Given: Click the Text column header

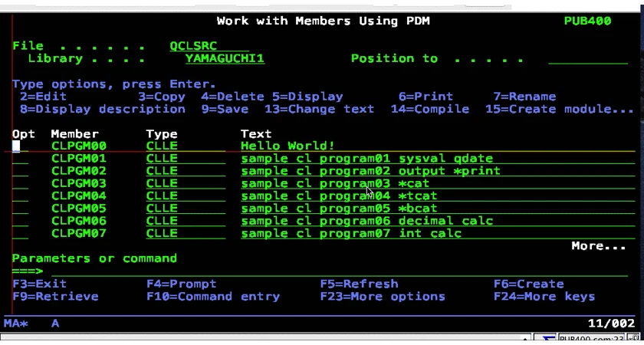Looking at the screenshot, I should (256, 134).
